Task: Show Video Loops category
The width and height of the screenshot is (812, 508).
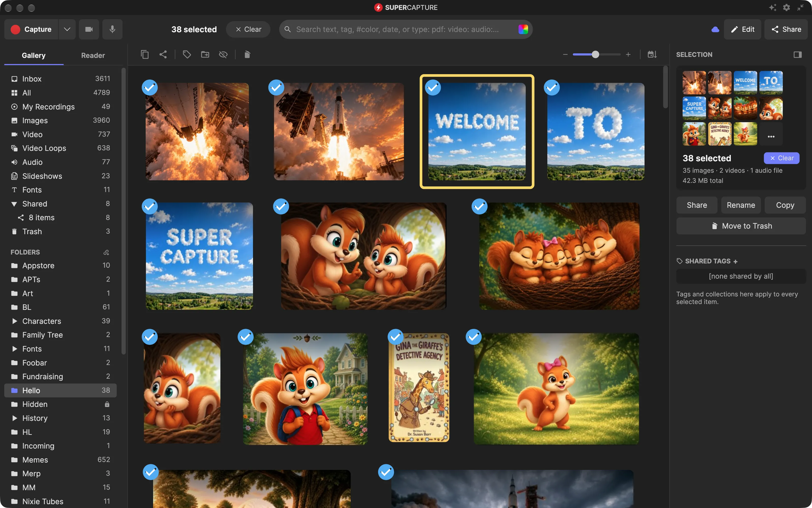Action: 60,148
